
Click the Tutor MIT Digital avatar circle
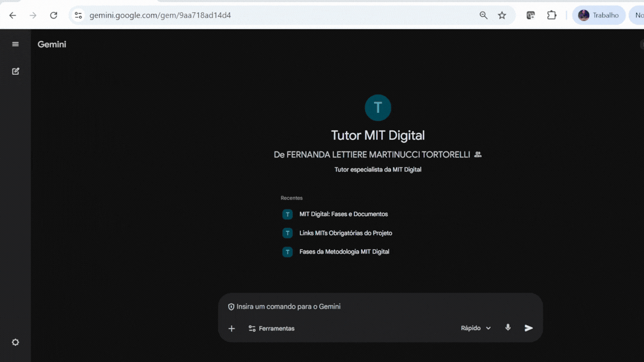click(x=378, y=107)
